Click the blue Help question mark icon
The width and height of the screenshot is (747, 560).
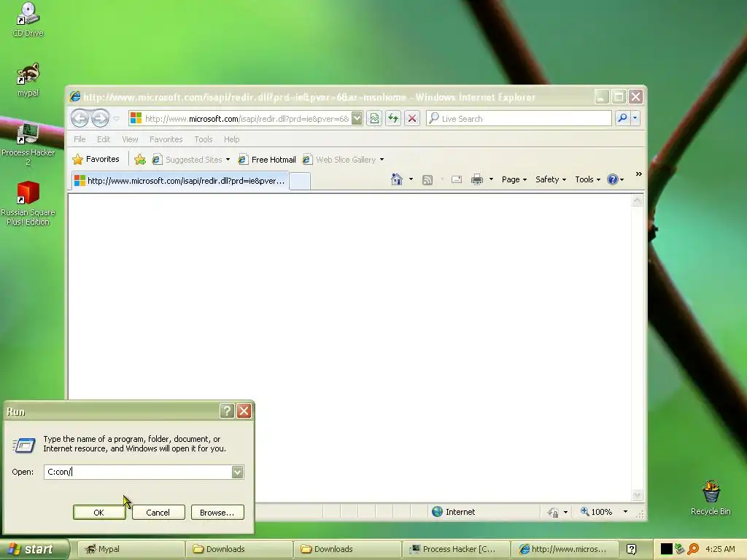pyautogui.click(x=613, y=179)
